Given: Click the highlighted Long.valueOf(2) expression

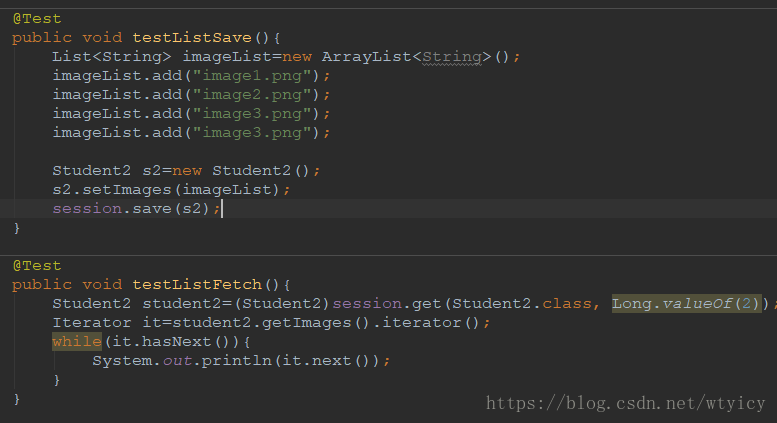Looking at the screenshot, I should [686, 304].
